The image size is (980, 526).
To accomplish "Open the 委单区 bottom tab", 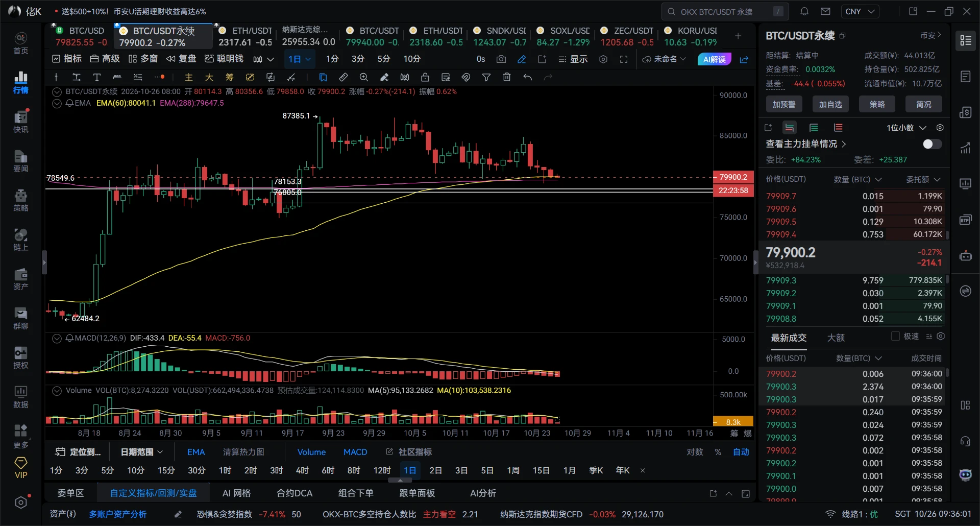I will (x=70, y=493).
